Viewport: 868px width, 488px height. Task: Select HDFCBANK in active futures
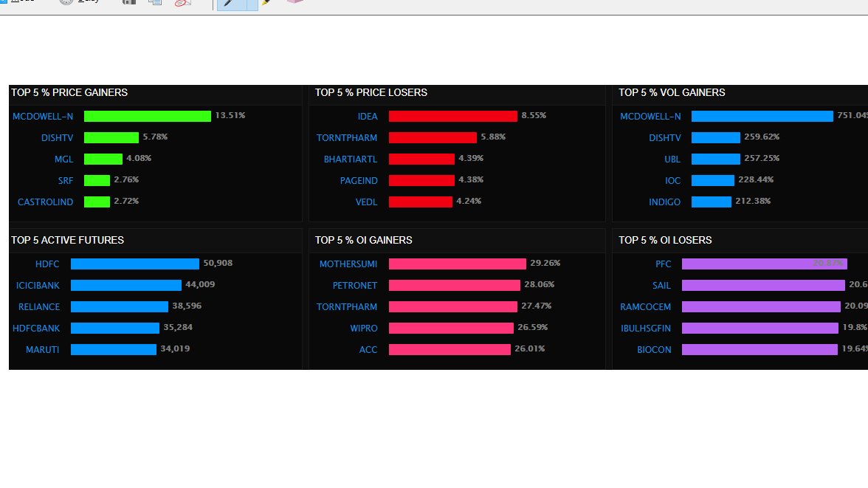coord(36,329)
